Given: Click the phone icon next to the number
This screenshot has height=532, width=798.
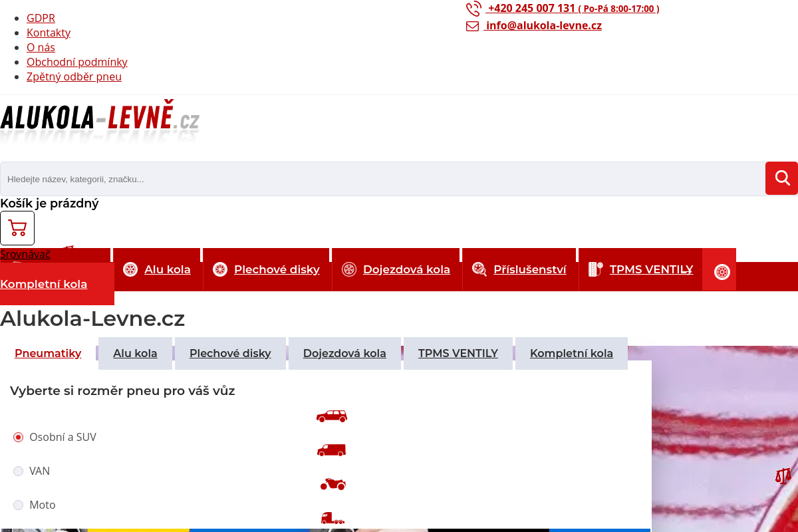Looking at the screenshot, I should pyautogui.click(x=473, y=9).
